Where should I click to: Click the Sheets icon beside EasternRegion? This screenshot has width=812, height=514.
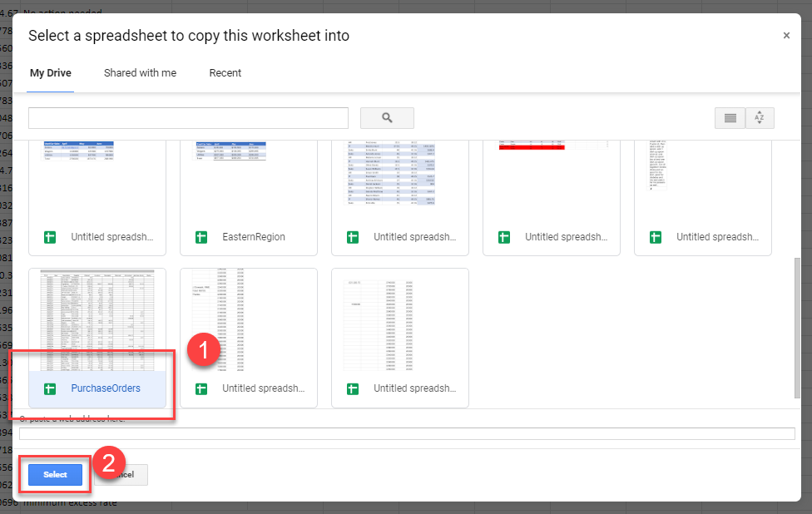point(202,236)
